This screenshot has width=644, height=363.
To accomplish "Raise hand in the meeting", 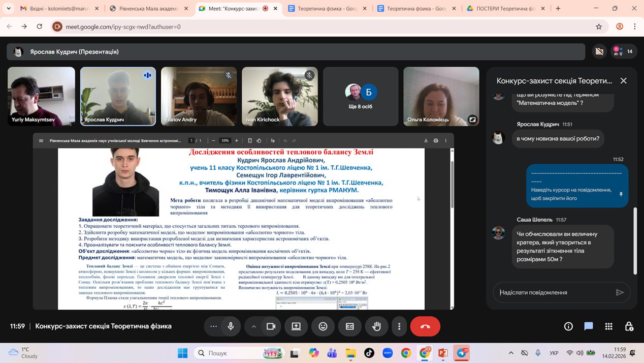I will point(376,326).
